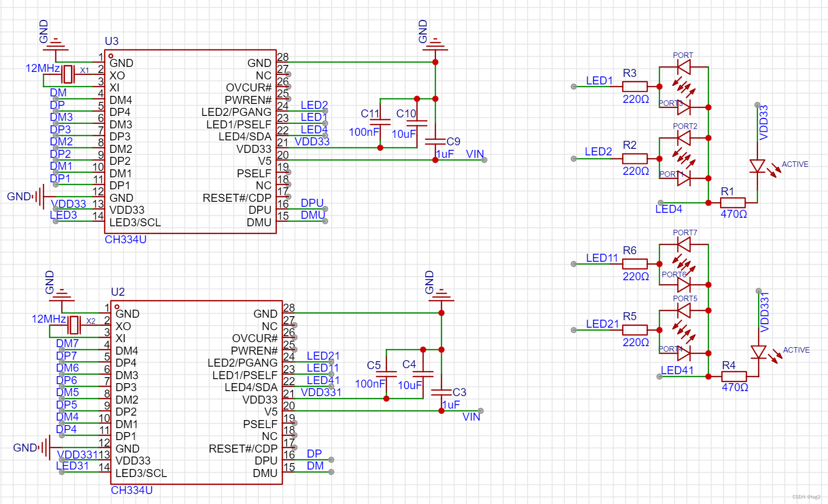Image resolution: width=828 pixels, height=504 pixels.
Task: Select capacitor C5 100nF symbol
Action: pos(386,374)
